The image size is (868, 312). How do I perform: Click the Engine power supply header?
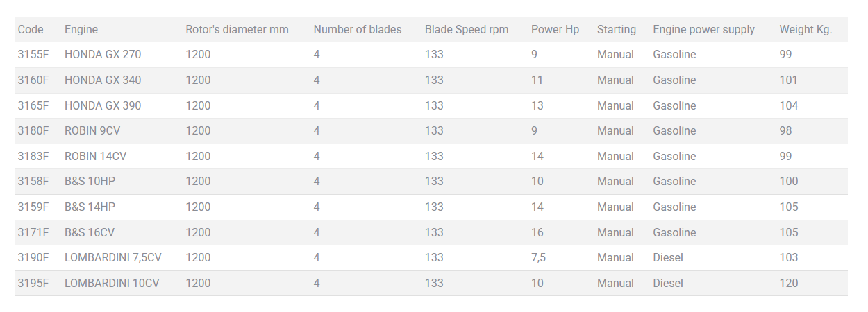click(703, 29)
